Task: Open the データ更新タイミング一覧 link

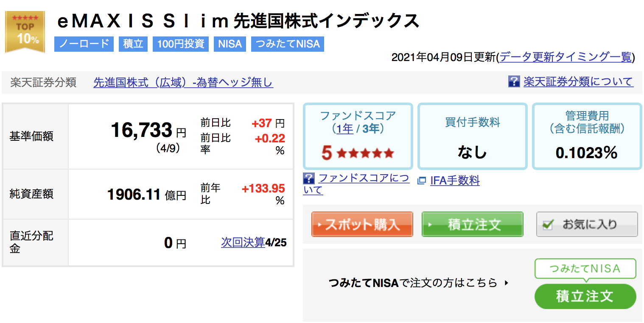Action: tap(566, 57)
